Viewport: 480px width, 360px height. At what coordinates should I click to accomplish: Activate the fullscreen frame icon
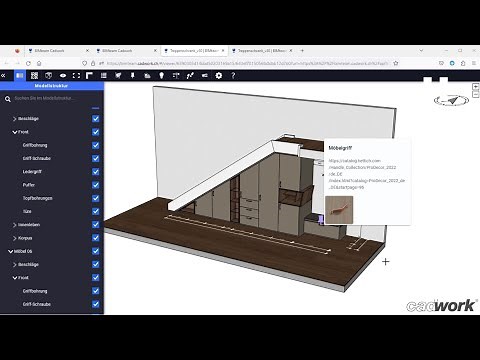point(76,76)
